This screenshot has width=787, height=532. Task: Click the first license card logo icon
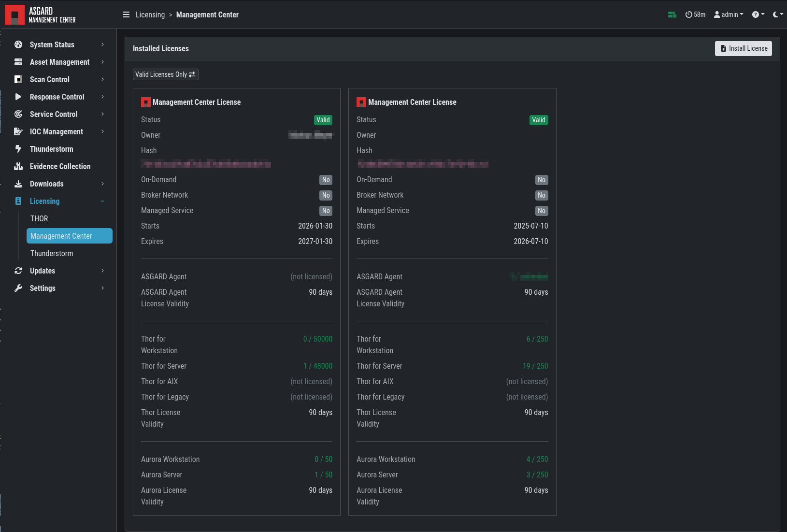[x=145, y=102]
